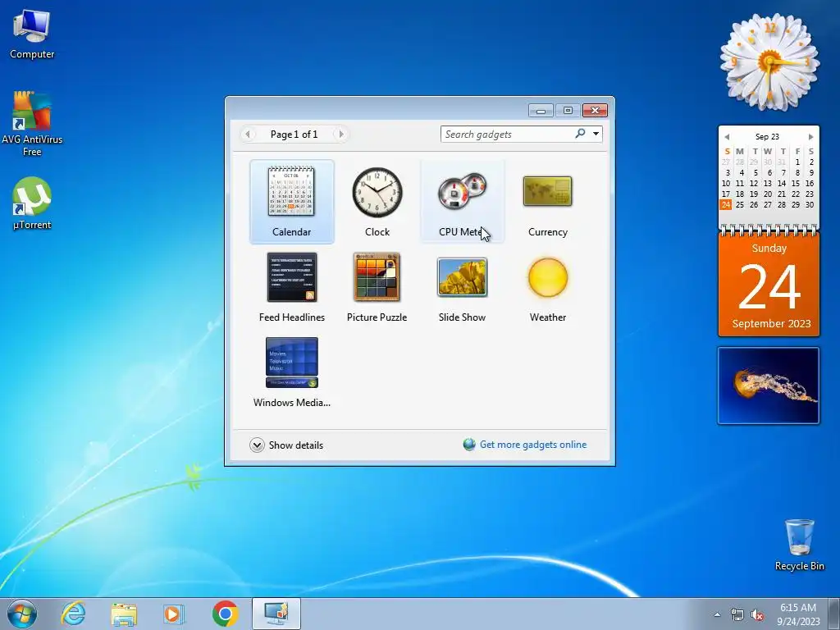This screenshot has height=630, width=840.
Task: Launch Windows Media Player from taskbar
Action: pyautogui.click(x=174, y=614)
